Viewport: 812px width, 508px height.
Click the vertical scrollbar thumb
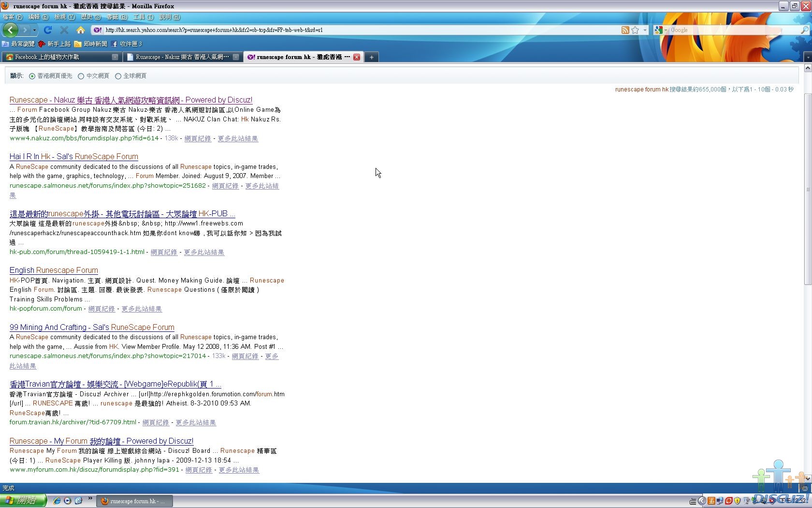click(x=808, y=190)
